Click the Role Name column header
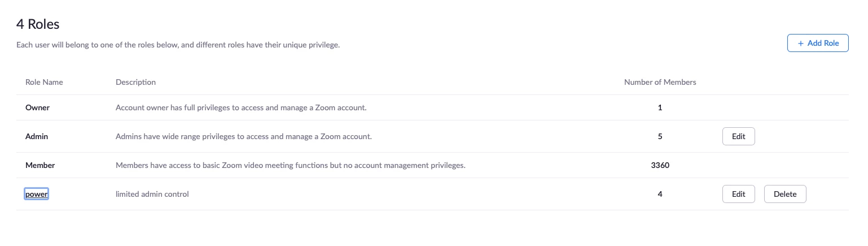 (44, 82)
